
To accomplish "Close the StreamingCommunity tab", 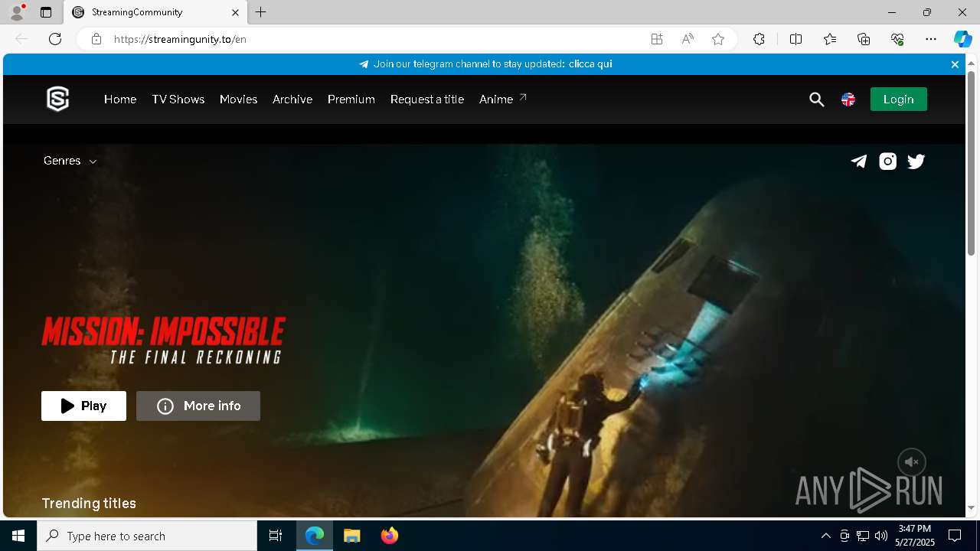I will 235,12.
